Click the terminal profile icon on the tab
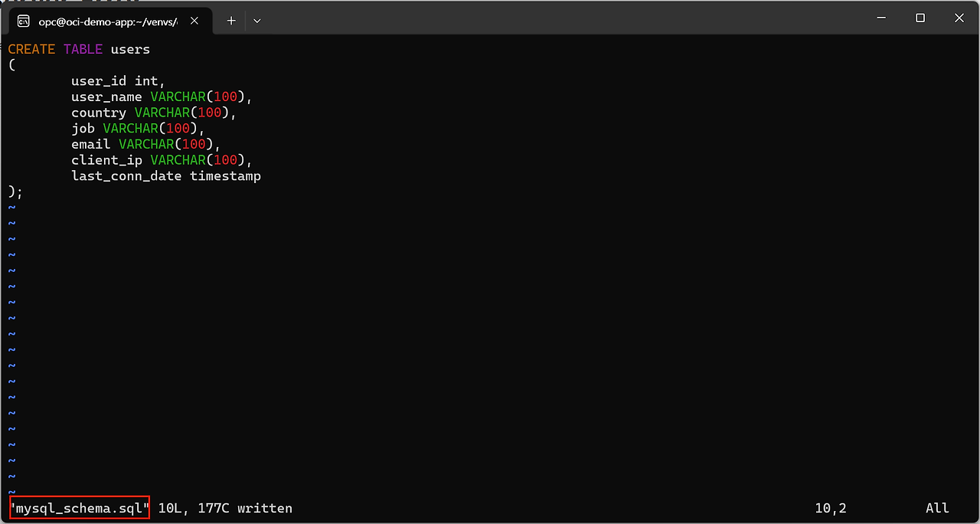The height and width of the screenshot is (524, 980). [24, 21]
